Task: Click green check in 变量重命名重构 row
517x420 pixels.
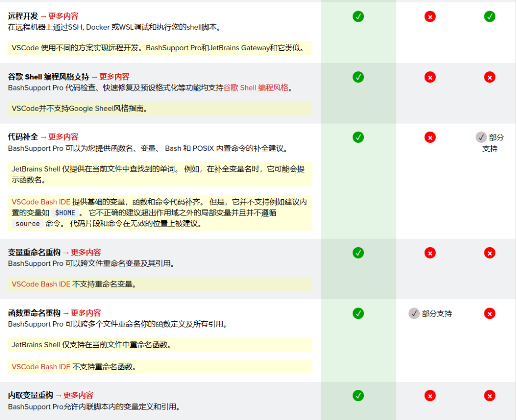Action: [358, 253]
